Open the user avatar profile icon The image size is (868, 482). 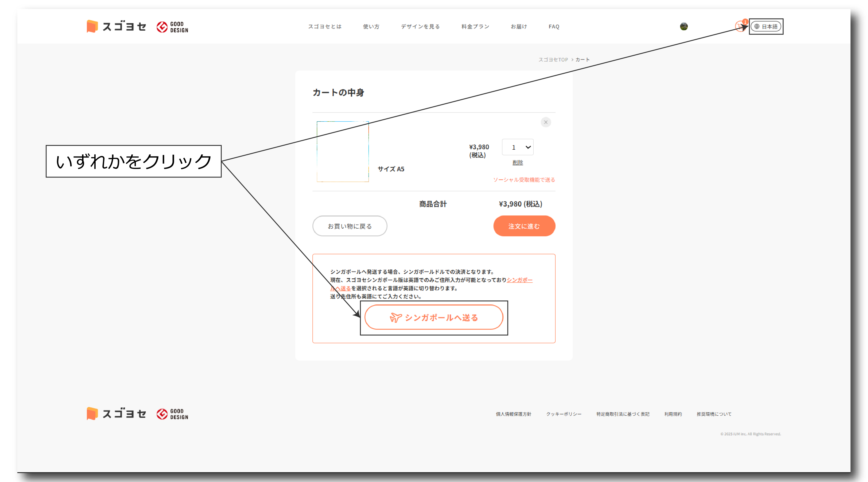(684, 26)
